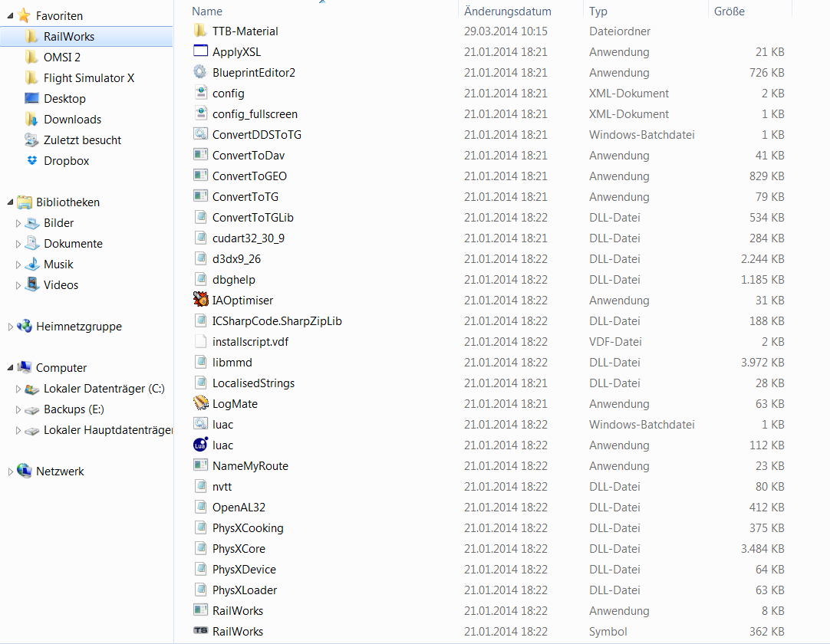Select the LogMate application icon
The width and height of the screenshot is (830, 644).
pos(200,403)
